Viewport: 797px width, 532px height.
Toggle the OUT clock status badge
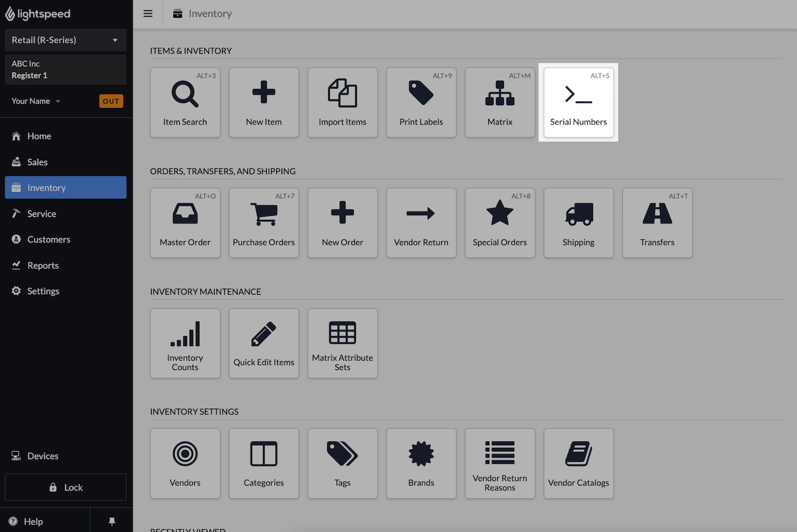click(111, 101)
